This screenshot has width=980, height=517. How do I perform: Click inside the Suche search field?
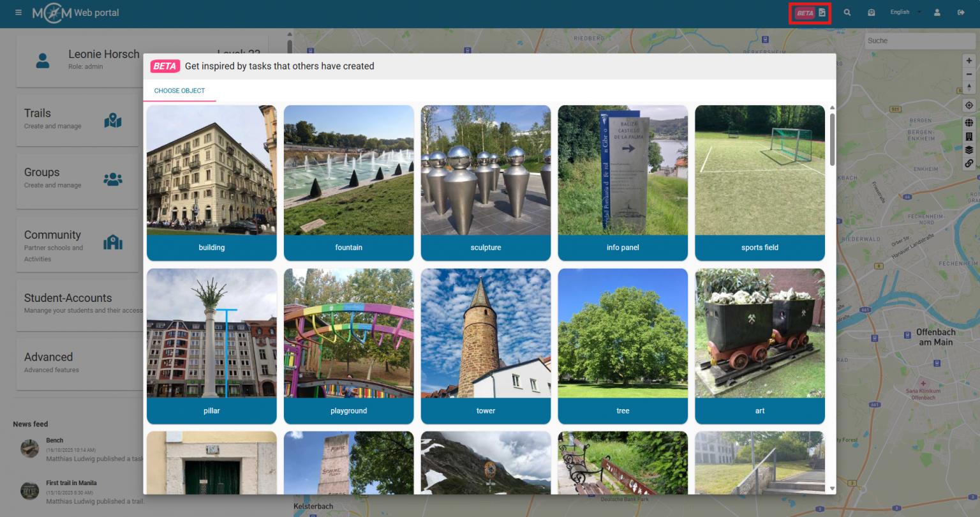(919, 40)
